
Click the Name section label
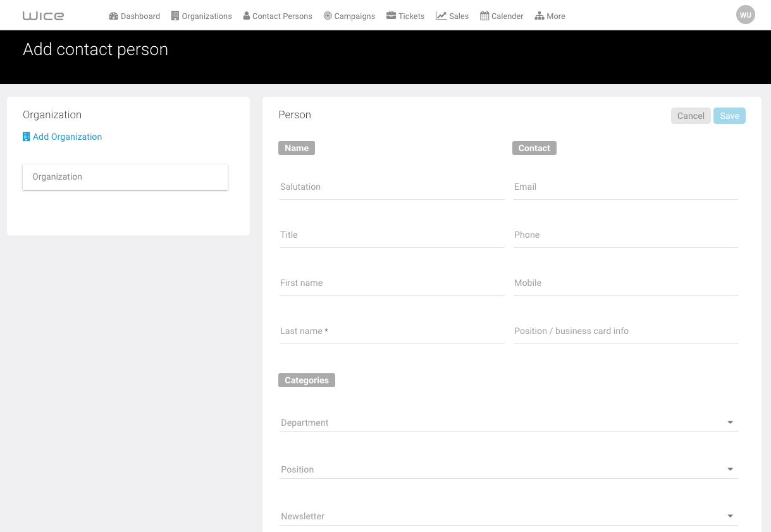point(297,148)
